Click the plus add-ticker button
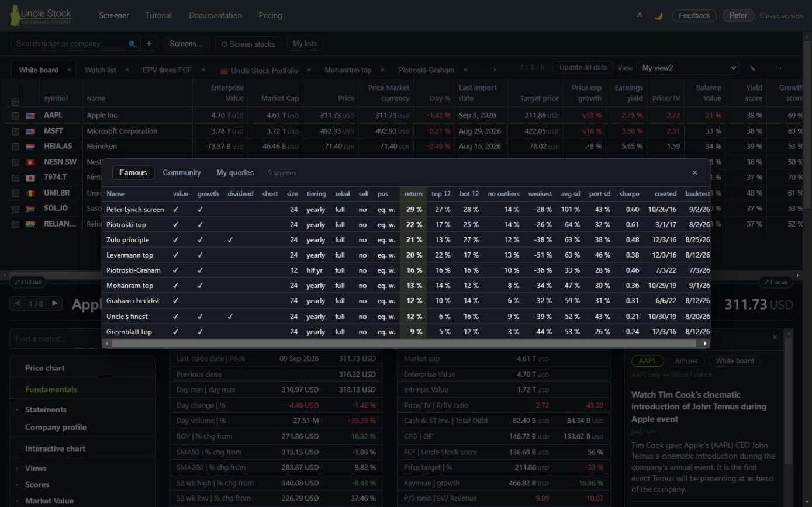 [149, 43]
